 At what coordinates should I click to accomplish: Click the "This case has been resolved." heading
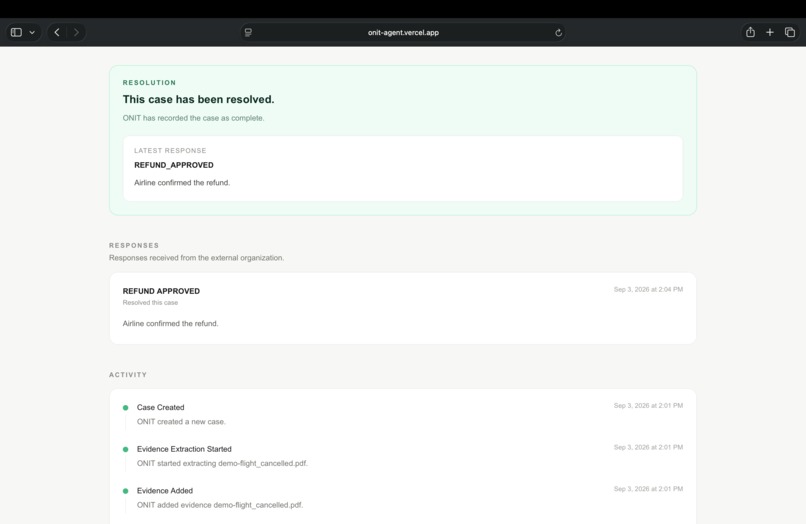(198, 99)
